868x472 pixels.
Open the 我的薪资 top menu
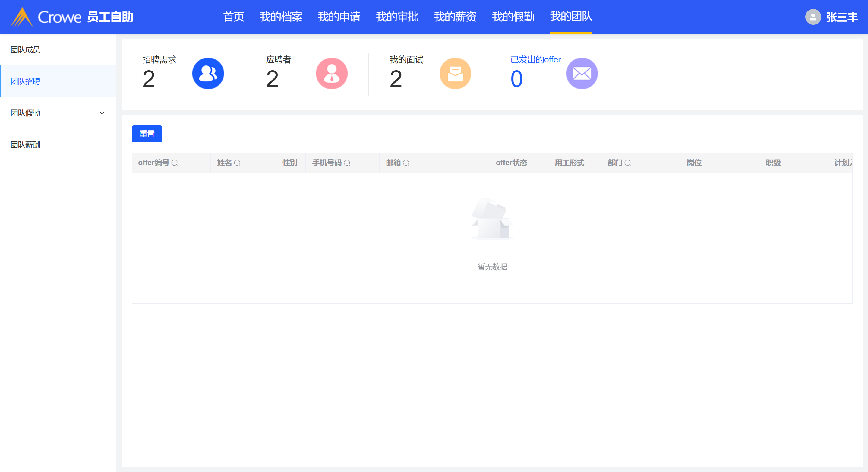[455, 17]
